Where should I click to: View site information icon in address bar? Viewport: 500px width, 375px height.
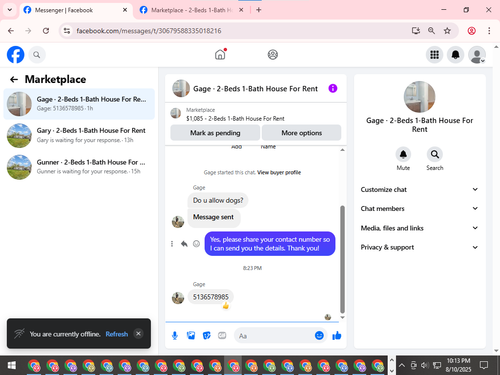pos(67,31)
